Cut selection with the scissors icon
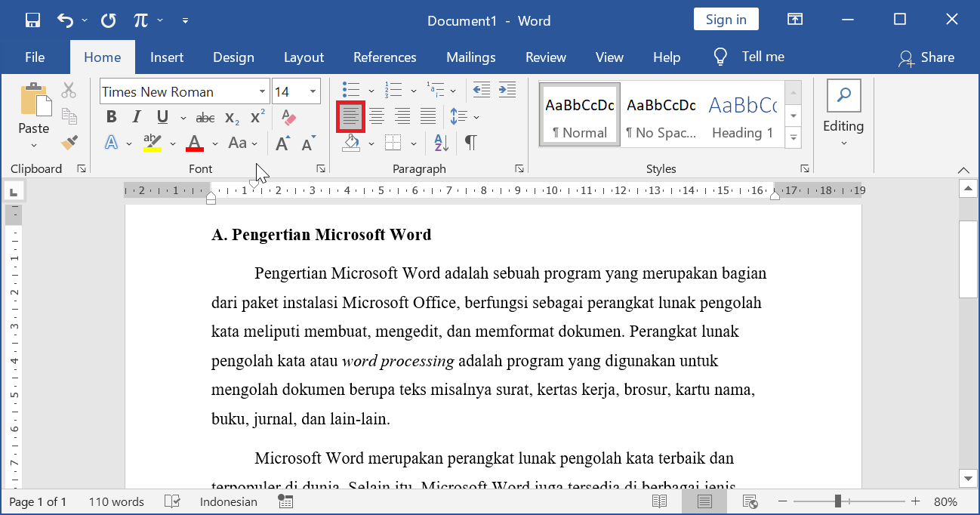The width and height of the screenshot is (980, 515). 69,91
